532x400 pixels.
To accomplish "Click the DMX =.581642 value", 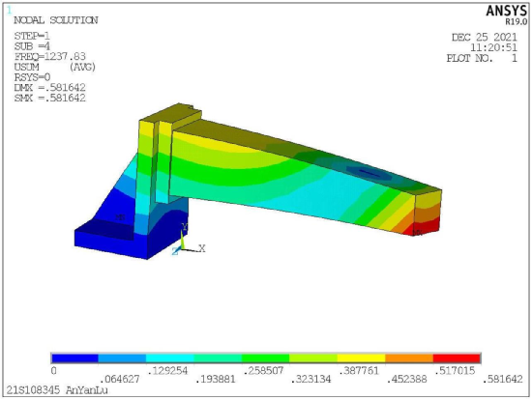I will (x=50, y=88).
